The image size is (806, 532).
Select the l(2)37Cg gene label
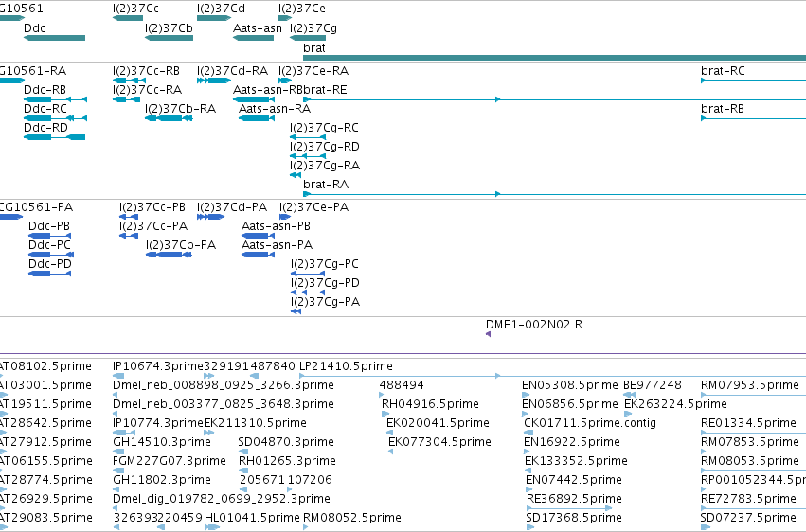click(x=313, y=28)
